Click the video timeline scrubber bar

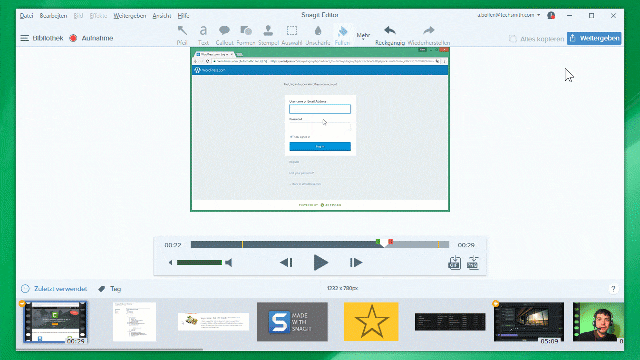click(x=320, y=244)
